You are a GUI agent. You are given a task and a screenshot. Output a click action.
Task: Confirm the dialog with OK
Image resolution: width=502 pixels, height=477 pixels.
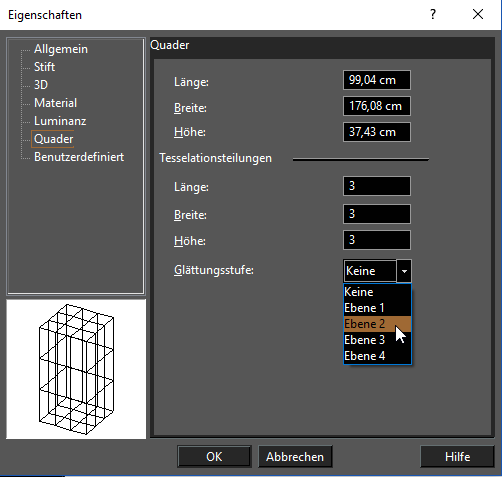coord(214,457)
